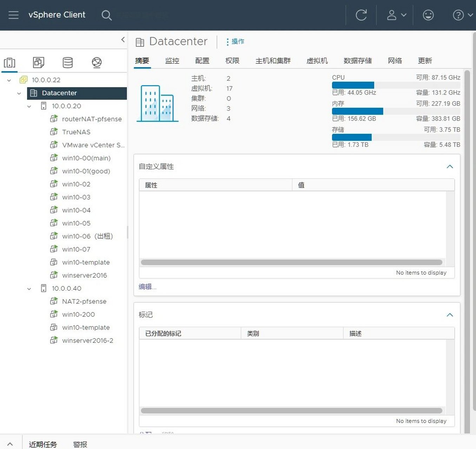
Task: Select win10-03 in the tree
Action: click(76, 197)
